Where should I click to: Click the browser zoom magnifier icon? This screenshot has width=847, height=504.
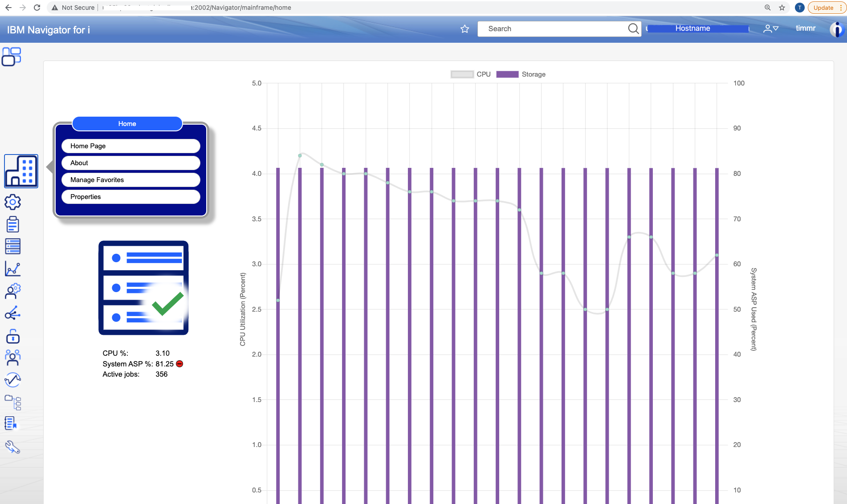click(768, 8)
